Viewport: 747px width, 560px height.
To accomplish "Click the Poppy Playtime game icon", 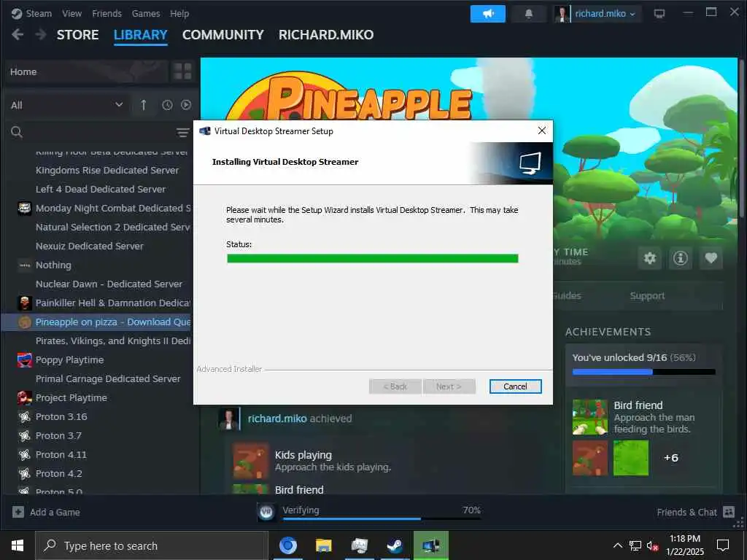I will point(24,360).
